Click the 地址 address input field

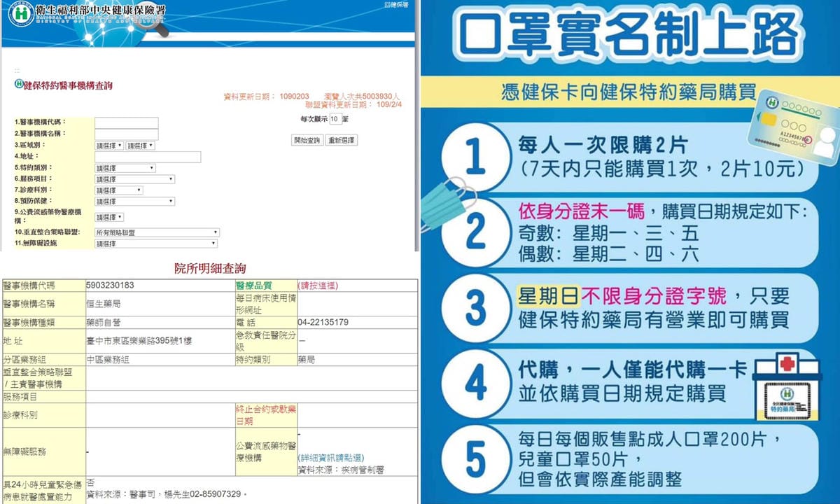(148, 157)
